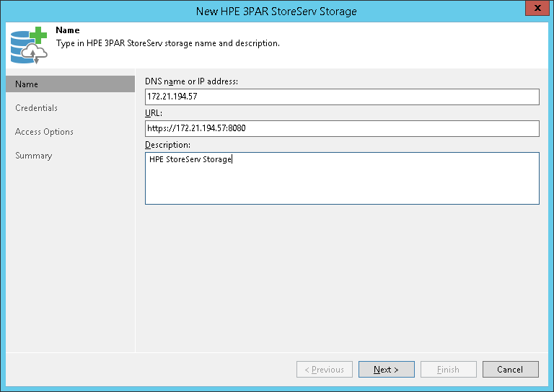Click the "DNS name or IP address" label
Viewport: 554px width, 392px height.
point(191,81)
